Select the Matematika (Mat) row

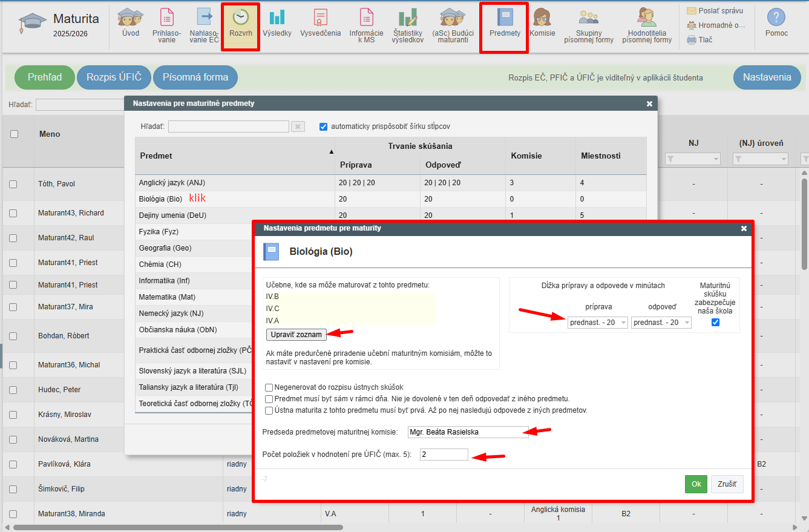tap(194, 297)
